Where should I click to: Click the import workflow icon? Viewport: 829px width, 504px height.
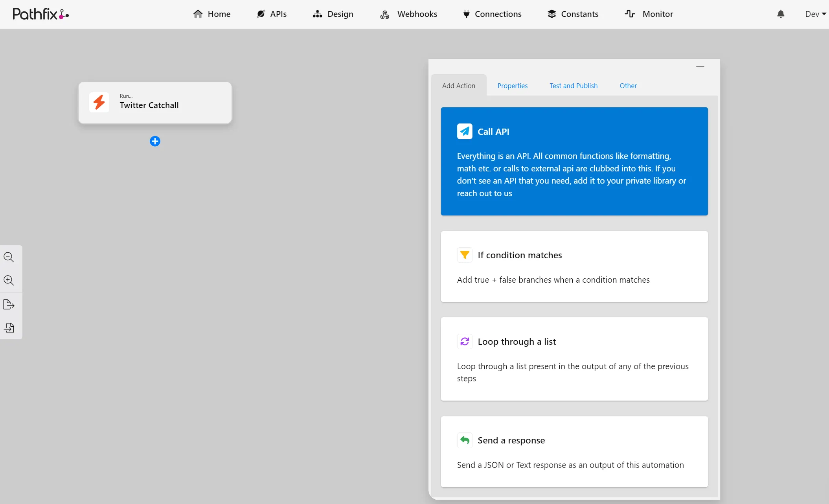9,328
